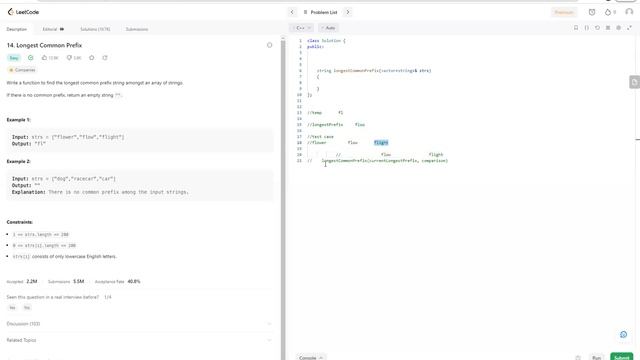Share the problem icon

[105, 58]
